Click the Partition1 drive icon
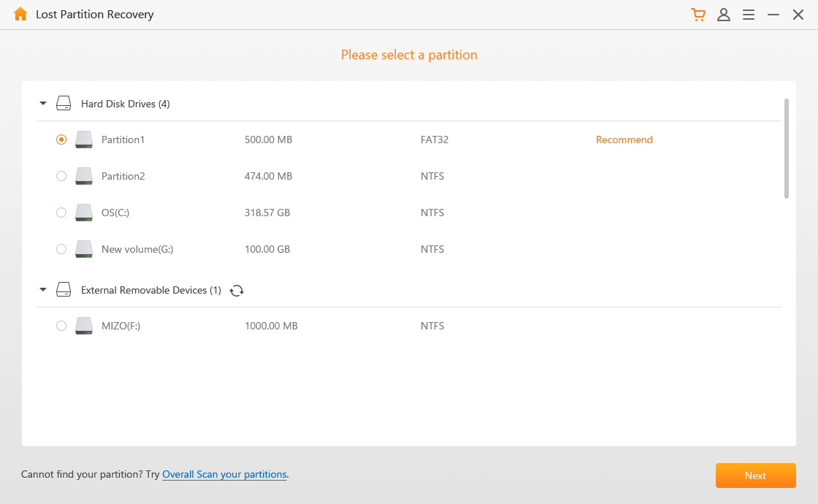Viewport: 818px width, 504px height. [x=83, y=139]
